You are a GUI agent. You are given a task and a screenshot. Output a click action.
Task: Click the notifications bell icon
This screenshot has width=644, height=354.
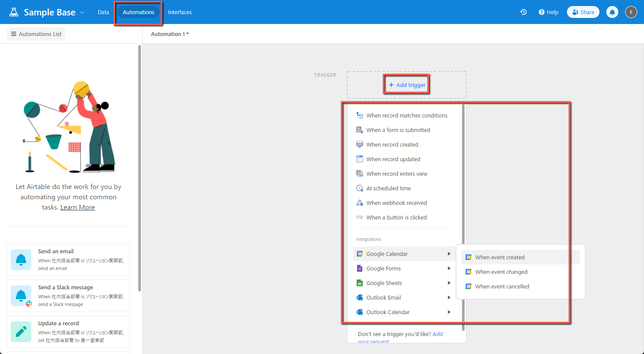click(x=612, y=12)
